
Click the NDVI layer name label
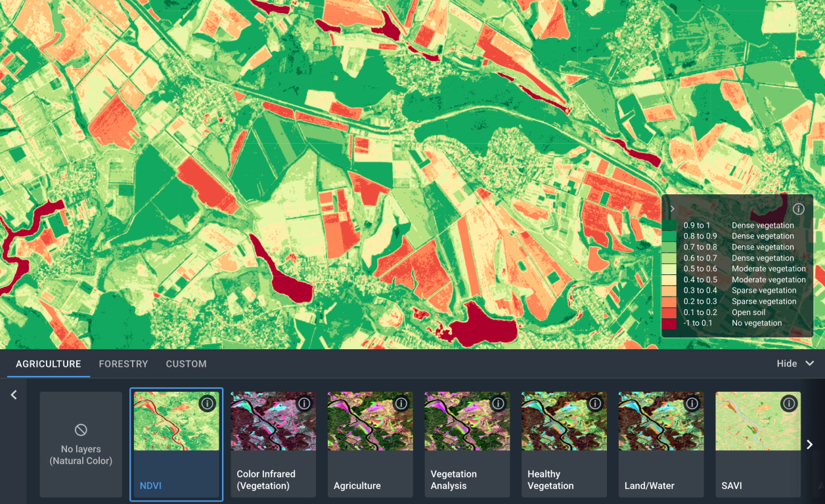tap(150, 486)
